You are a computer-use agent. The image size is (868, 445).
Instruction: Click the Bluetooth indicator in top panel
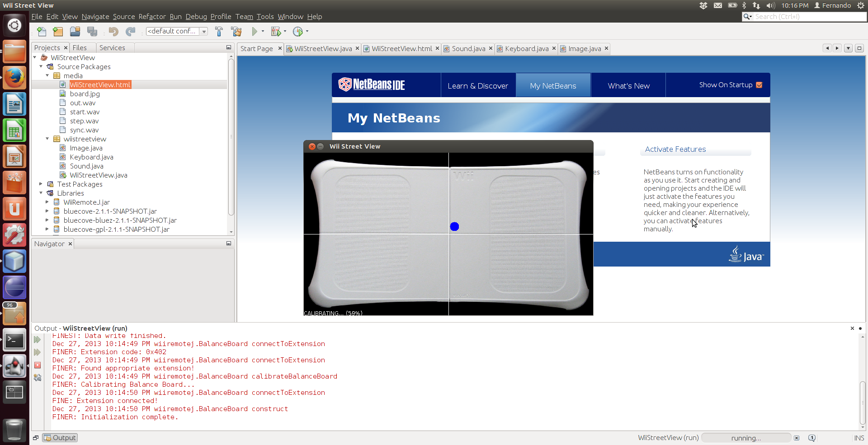(x=744, y=5)
